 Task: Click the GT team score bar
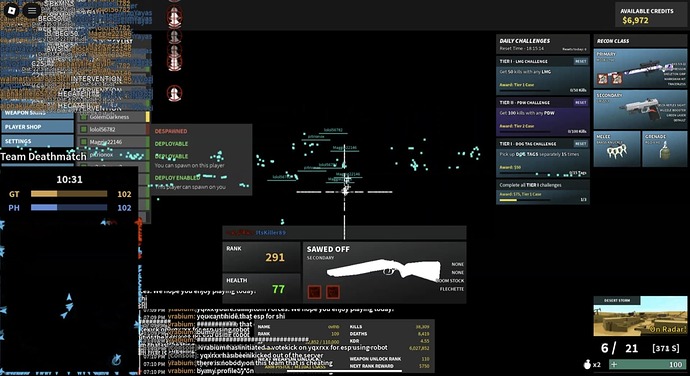69,194
